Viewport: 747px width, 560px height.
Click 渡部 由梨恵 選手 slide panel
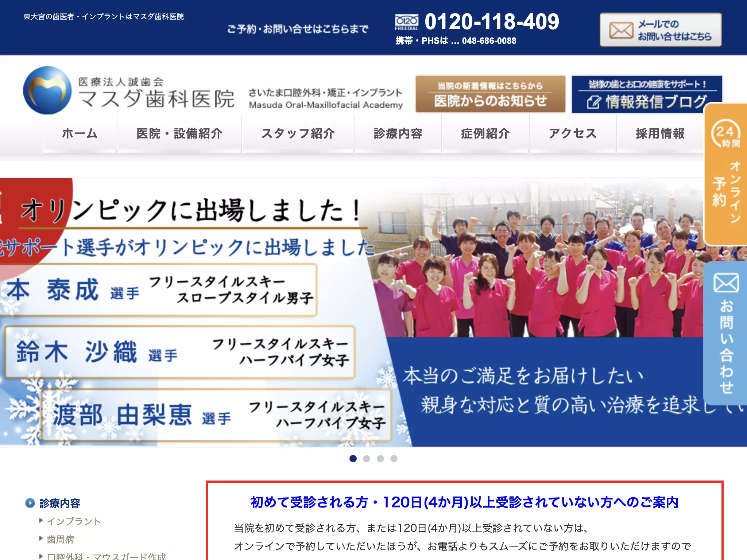point(217,415)
